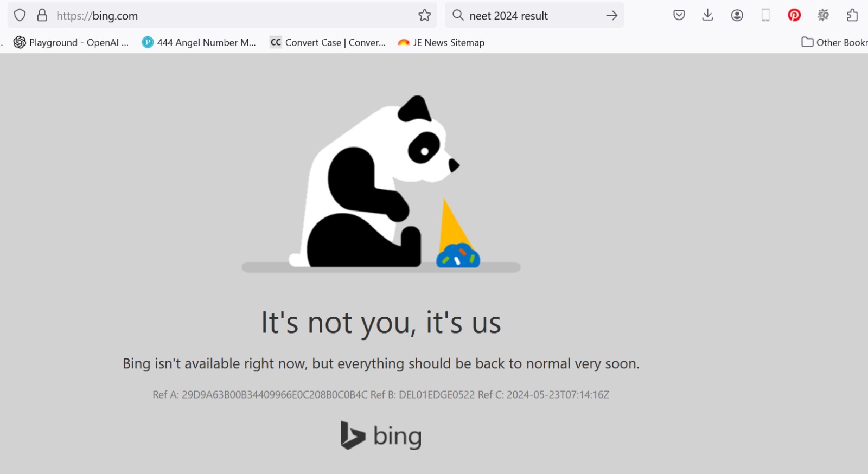Open site security padlock info
868x474 pixels.
42,15
